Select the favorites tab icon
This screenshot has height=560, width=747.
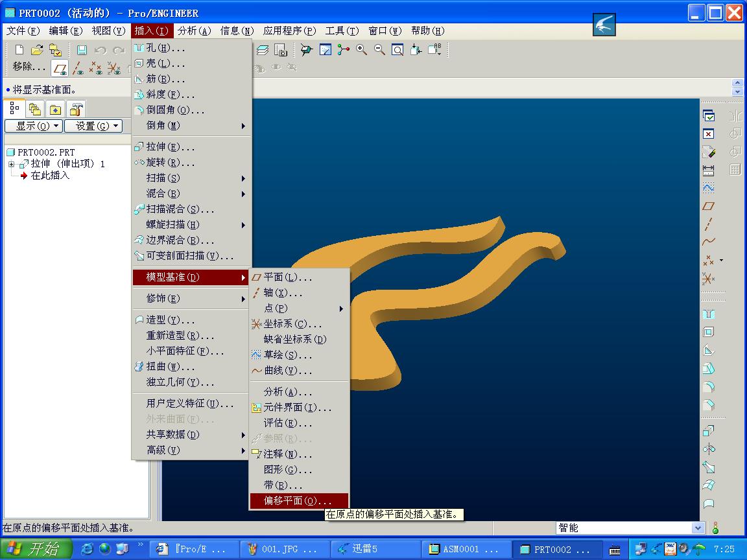click(55, 110)
